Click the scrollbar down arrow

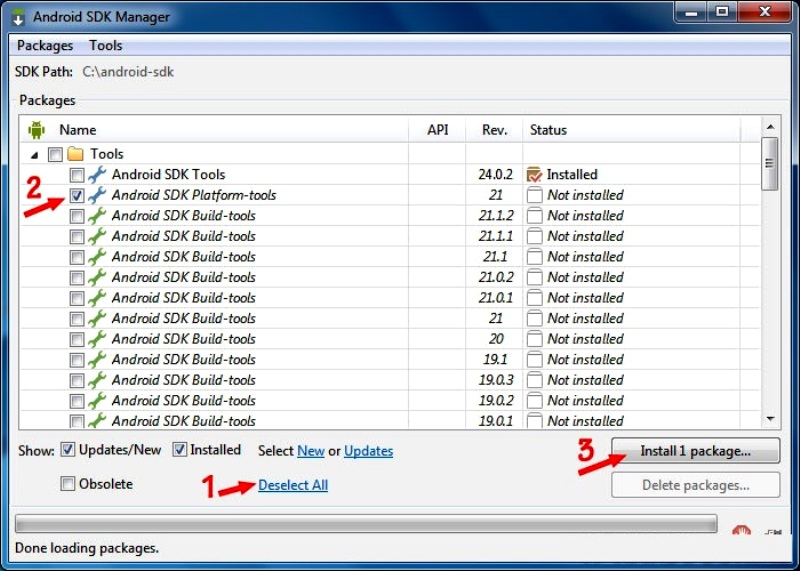[x=770, y=418]
